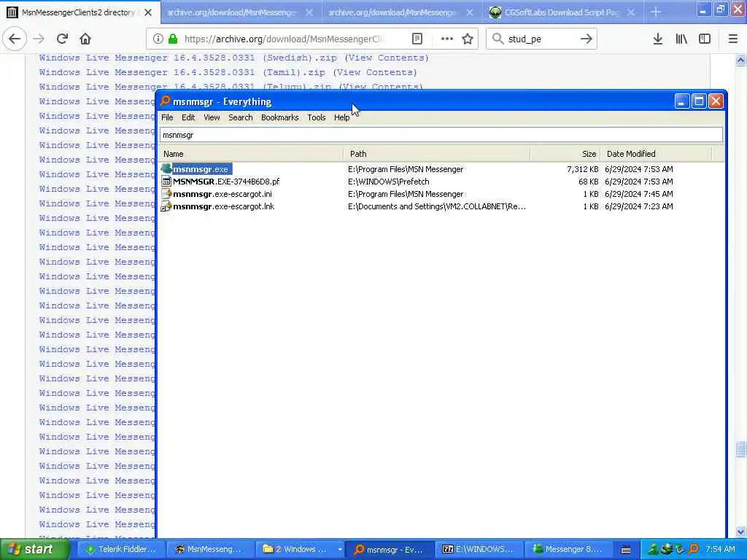The image size is (747, 560).
Task: Open the File menu in Everything
Action: tap(167, 117)
